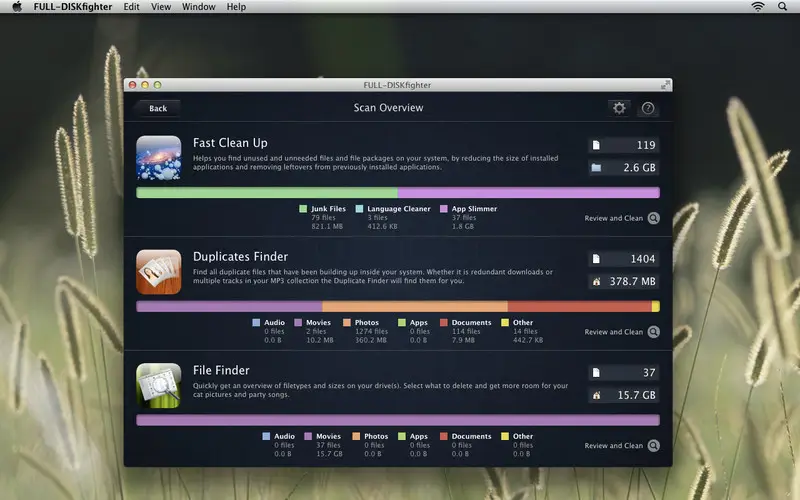Click the Duplicates Finder heading
The height and width of the screenshot is (500, 800).
tap(240, 257)
